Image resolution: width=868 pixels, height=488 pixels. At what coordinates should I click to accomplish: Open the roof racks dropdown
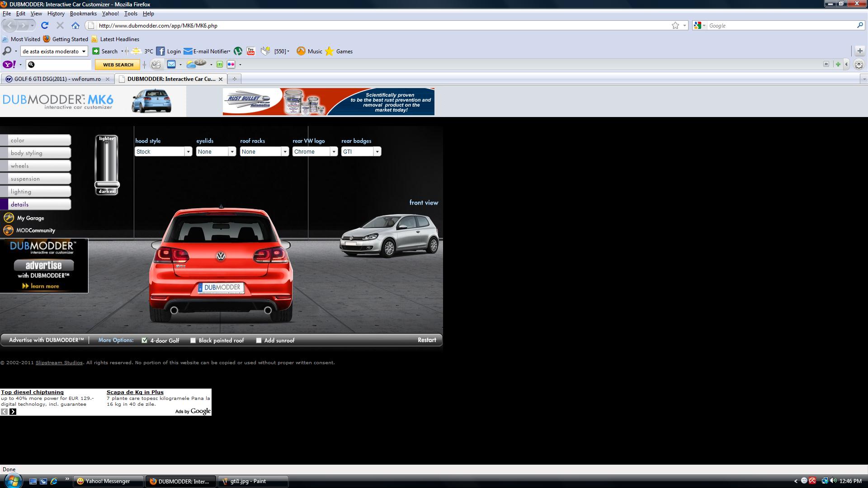pos(264,152)
